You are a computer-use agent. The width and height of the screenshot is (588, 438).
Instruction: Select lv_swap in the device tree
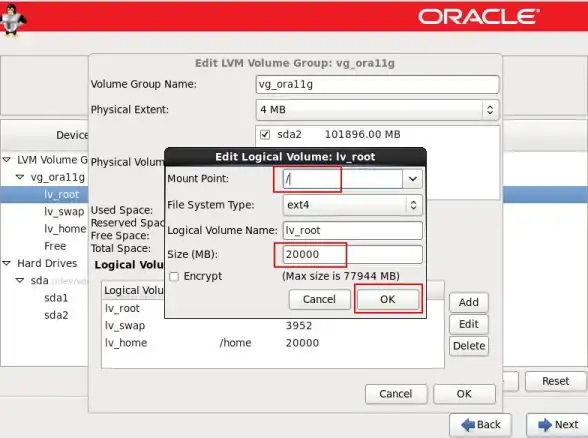[x=64, y=212]
